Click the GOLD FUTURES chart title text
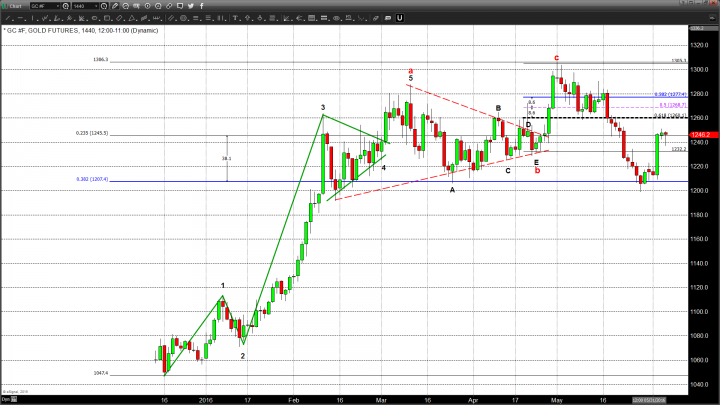The width and height of the screenshot is (720, 405). coord(60,29)
